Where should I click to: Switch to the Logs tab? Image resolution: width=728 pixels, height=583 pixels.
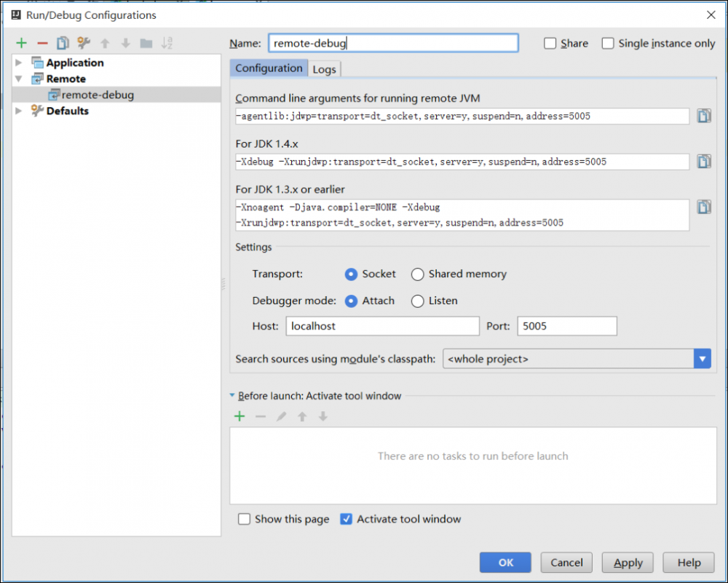click(x=324, y=68)
